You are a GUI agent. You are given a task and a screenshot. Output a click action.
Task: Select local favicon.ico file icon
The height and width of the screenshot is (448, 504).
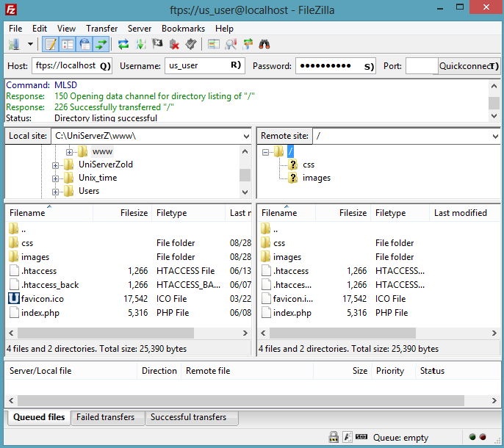tap(14, 299)
